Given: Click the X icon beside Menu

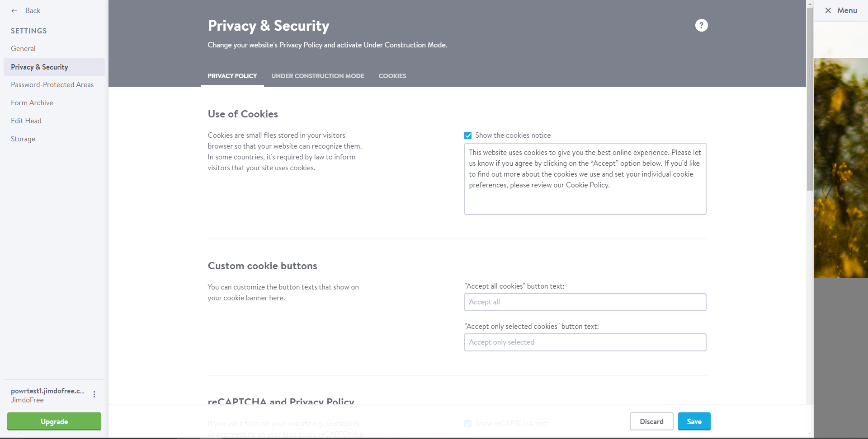Looking at the screenshot, I should click(828, 10).
